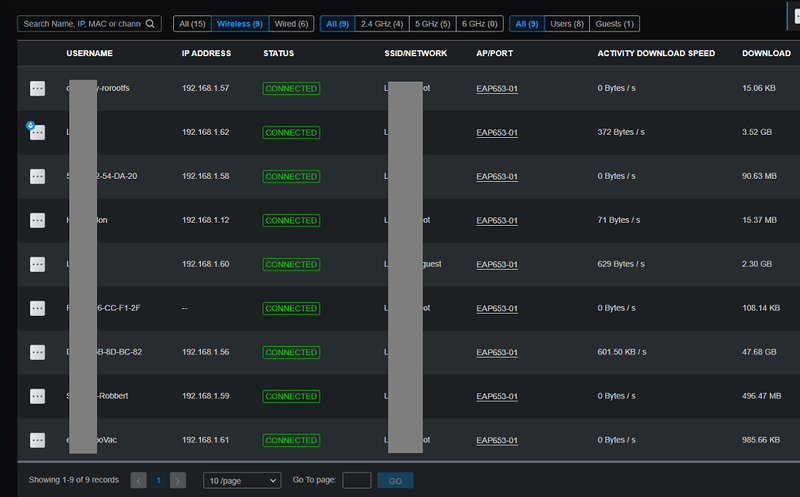The image size is (800, 497).
Task: Click page number 1
Action: [158, 480]
